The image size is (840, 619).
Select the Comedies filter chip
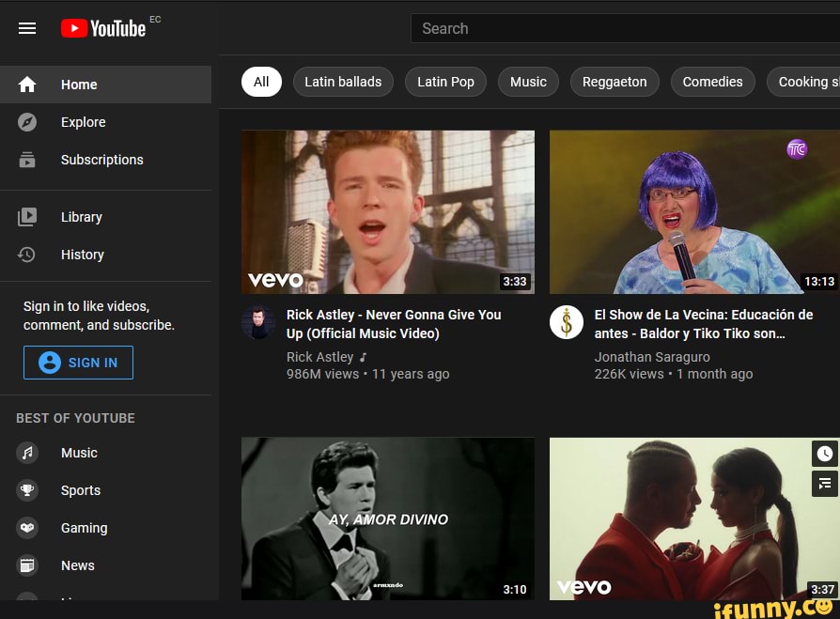(712, 82)
